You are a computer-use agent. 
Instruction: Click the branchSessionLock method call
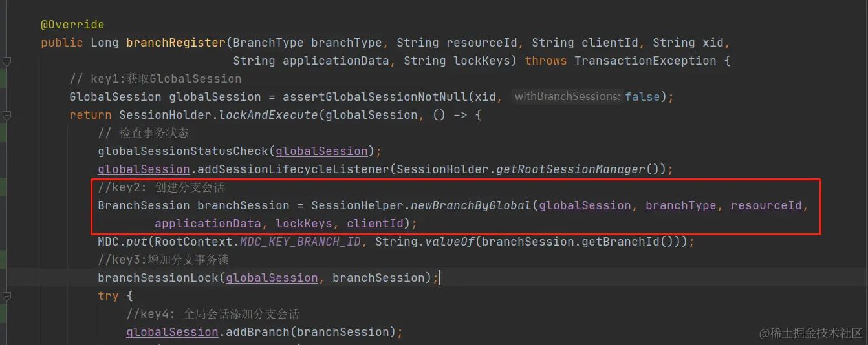(x=158, y=278)
